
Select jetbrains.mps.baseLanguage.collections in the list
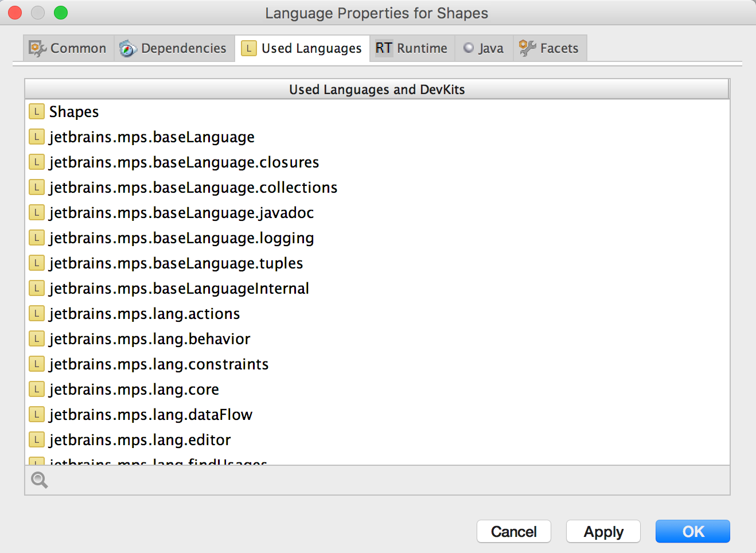click(193, 188)
